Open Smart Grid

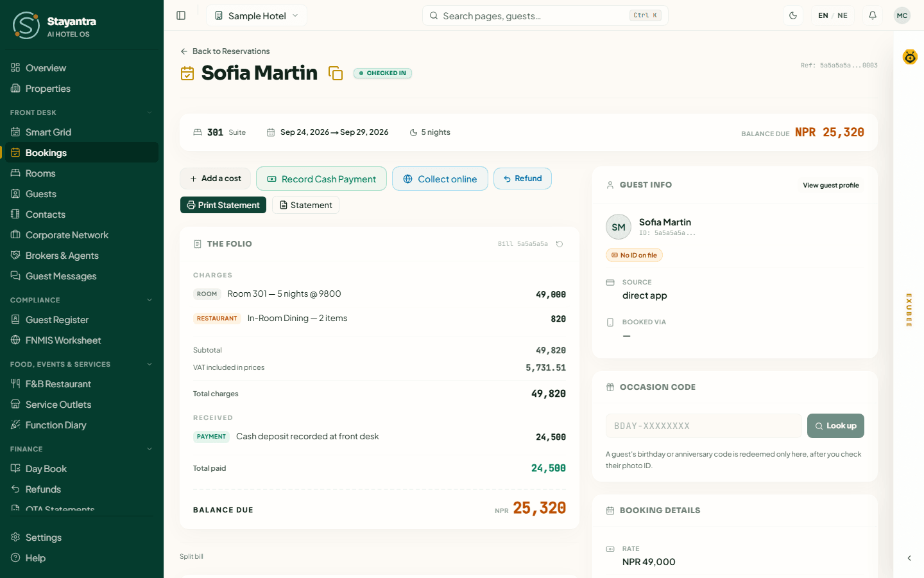[x=81, y=132]
